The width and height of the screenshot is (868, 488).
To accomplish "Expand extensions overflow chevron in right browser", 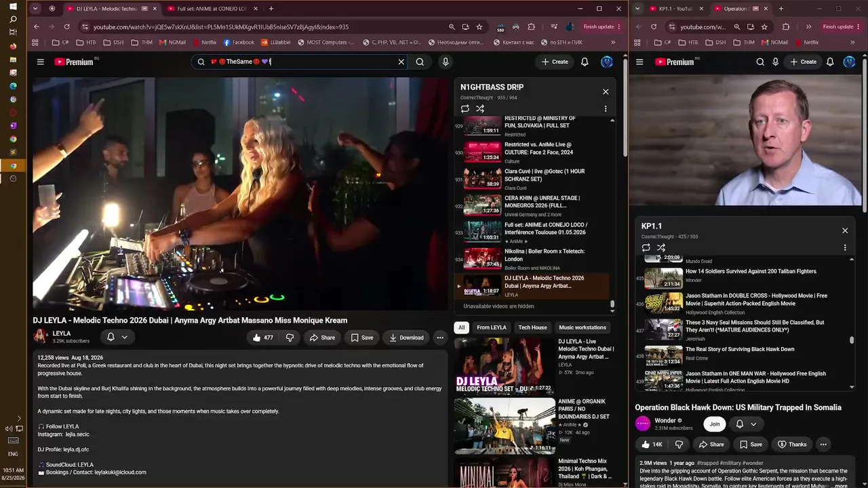I will [808, 26].
